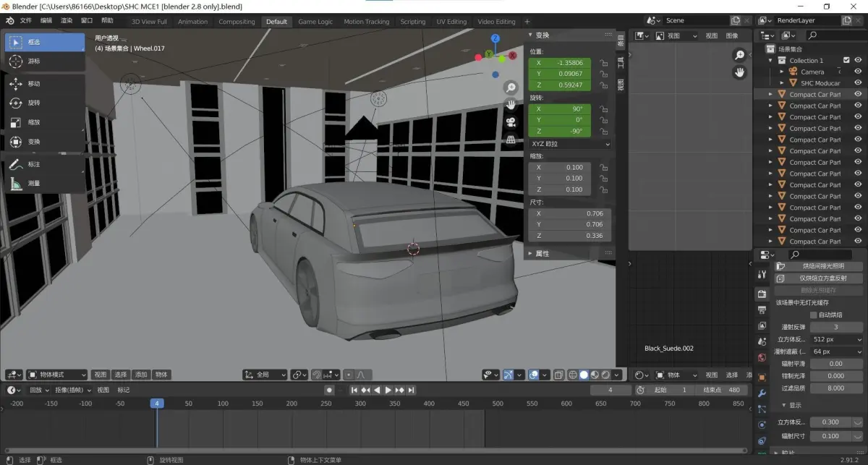The width and height of the screenshot is (868, 465).
Task: Click the blue frame 4 playhead marker
Action: click(x=156, y=404)
